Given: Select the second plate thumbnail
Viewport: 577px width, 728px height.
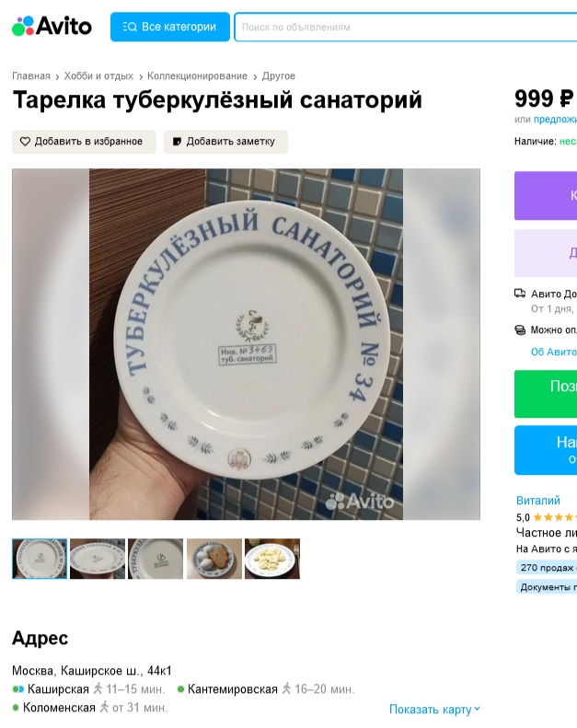Looking at the screenshot, I should click(98, 559).
